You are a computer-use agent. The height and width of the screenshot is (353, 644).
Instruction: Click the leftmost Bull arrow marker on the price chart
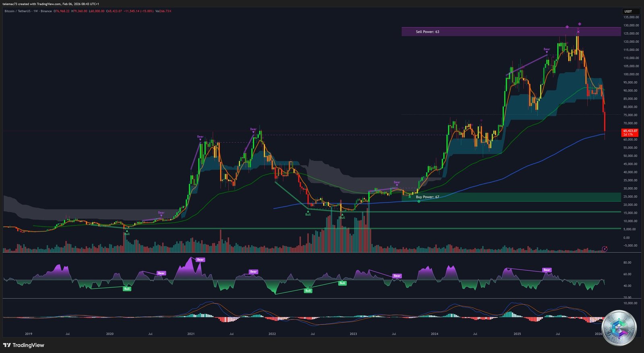pyautogui.click(x=127, y=233)
